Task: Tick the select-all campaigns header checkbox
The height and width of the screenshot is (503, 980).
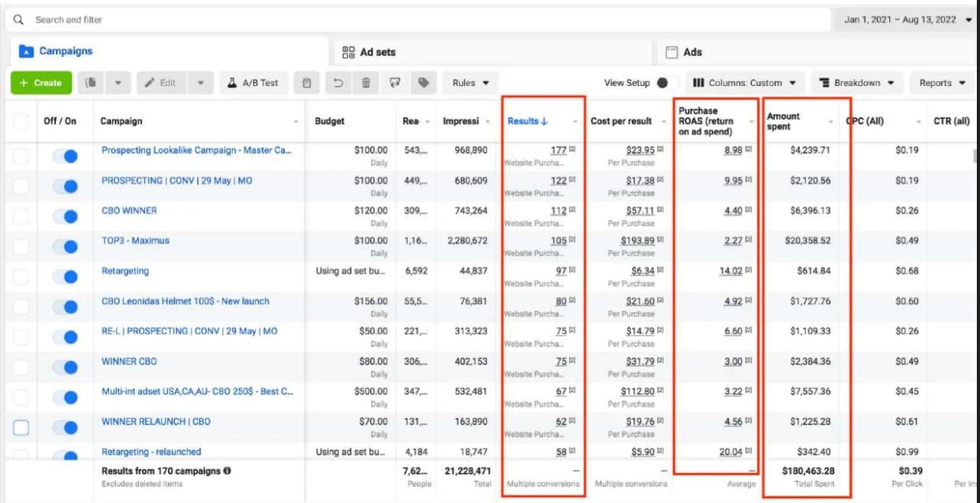Action: click(21, 121)
